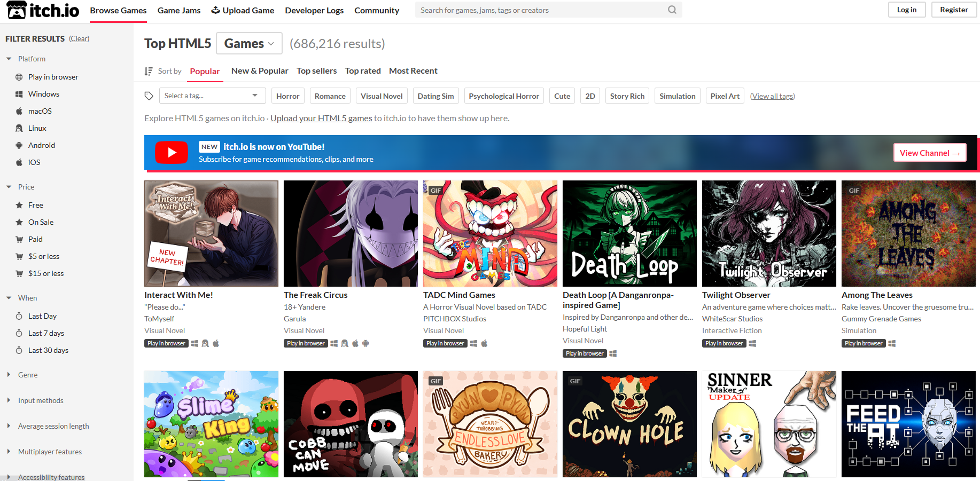Sort results by Most Recent
The image size is (980, 481).
click(413, 71)
